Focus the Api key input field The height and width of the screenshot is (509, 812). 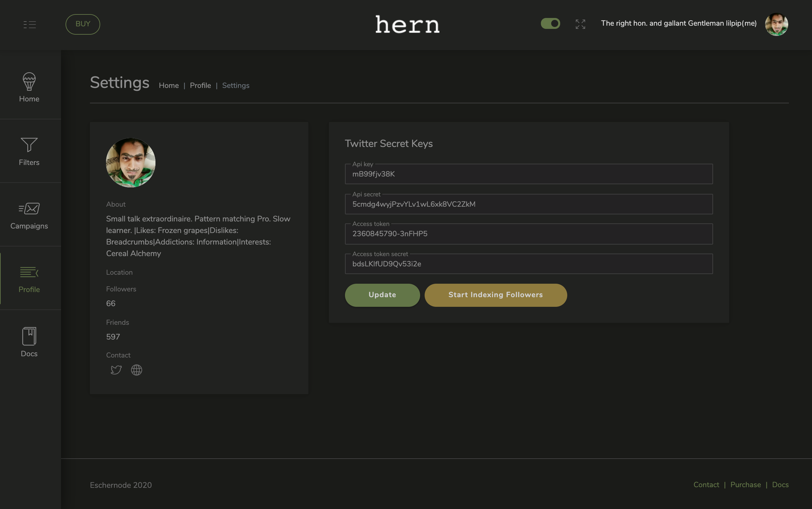(528, 174)
